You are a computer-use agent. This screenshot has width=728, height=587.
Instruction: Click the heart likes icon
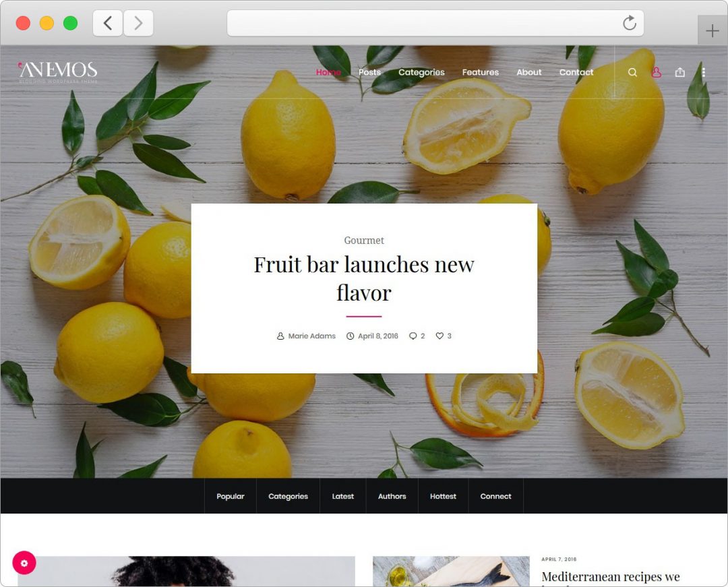[x=439, y=336]
